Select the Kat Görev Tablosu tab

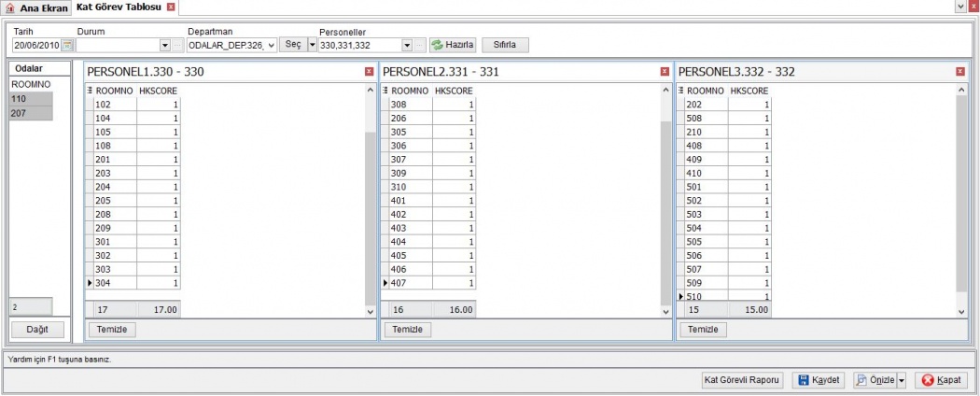(x=119, y=7)
